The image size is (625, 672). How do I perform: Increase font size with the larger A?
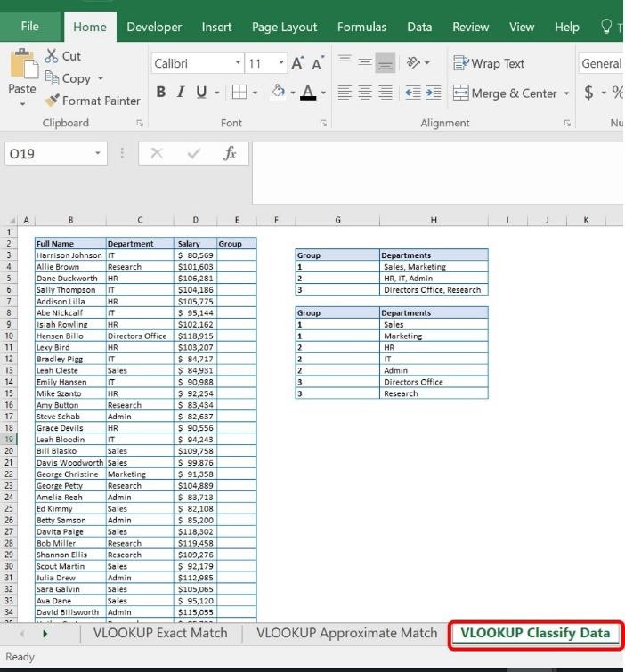tap(297, 63)
